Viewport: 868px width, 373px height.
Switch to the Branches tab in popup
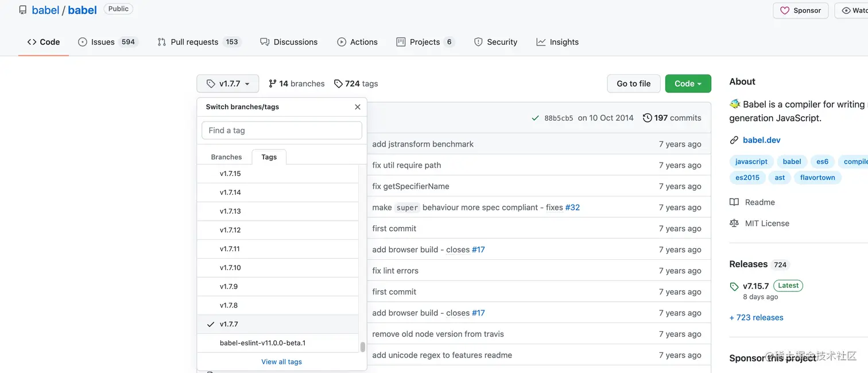tap(226, 157)
